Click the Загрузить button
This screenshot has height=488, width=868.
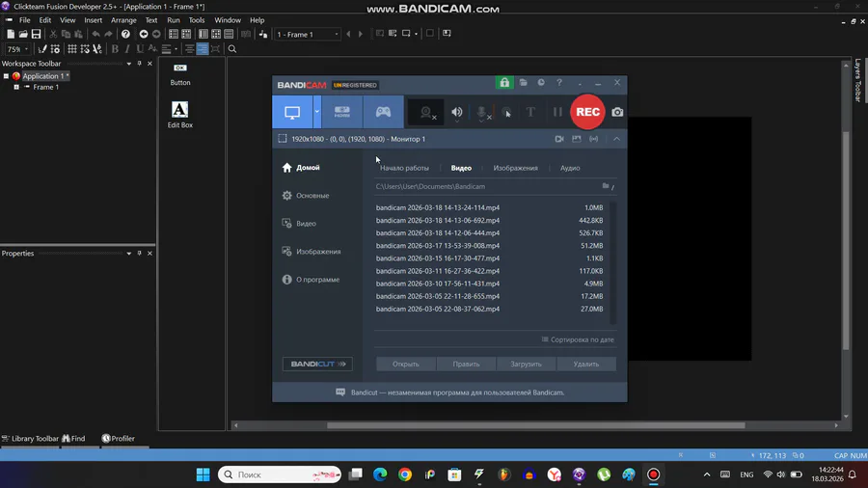[526, 364]
